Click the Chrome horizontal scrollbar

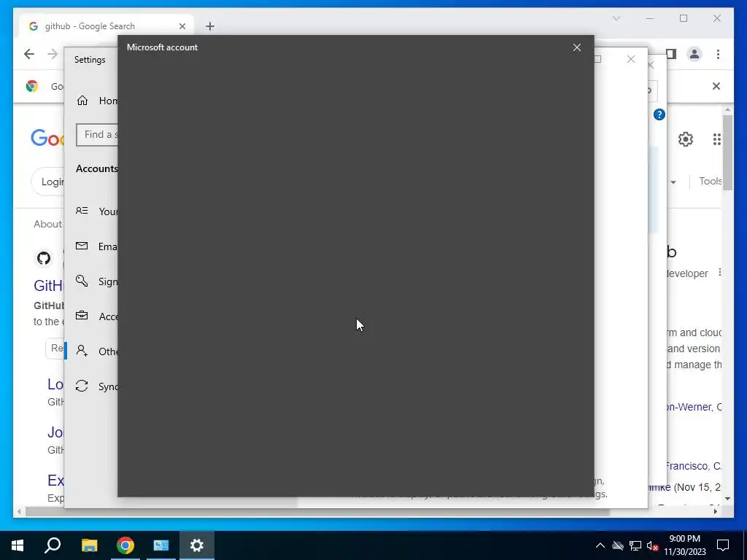[x=317, y=512]
